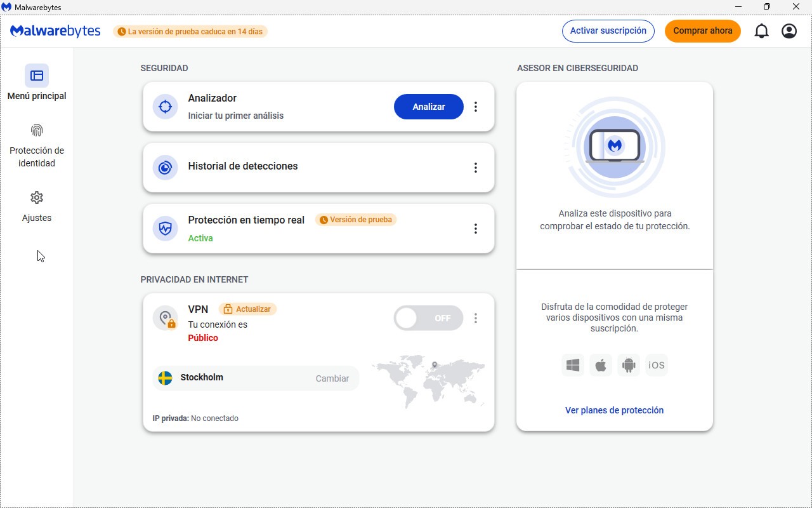This screenshot has width=812, height=508.
Task: Select the Windows platform icon
Action: [573, 365]
